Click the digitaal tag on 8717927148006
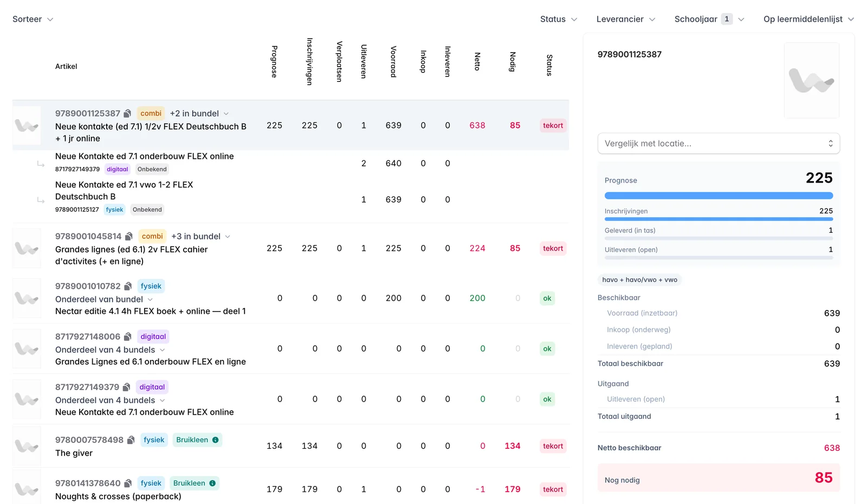867x504 pixels. click(153, 337)
